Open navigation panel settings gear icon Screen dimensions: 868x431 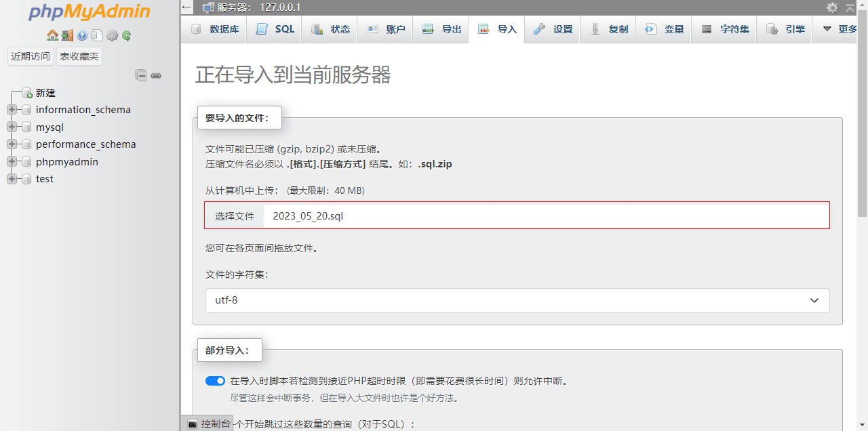(x=112, y=35)
